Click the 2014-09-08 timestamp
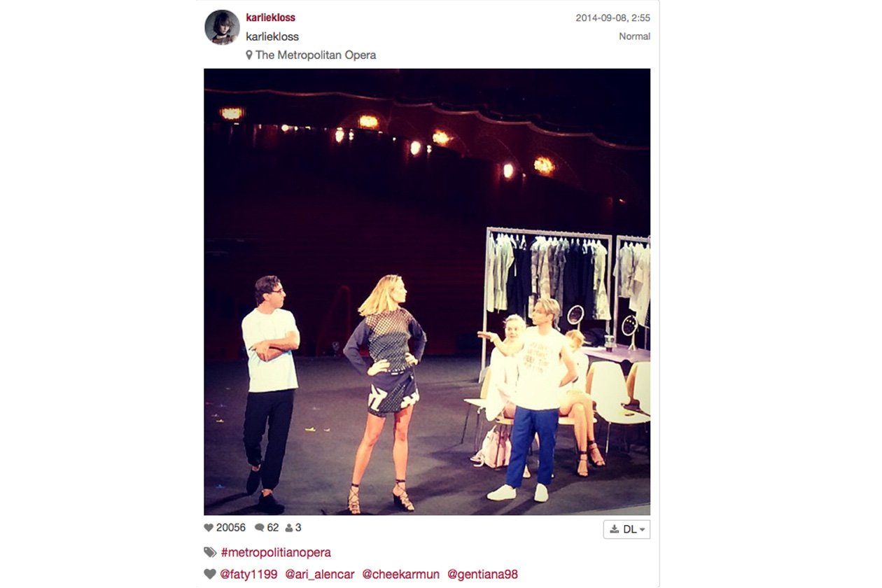This screenshot has width=882, height=588. (x=612, y=18)
